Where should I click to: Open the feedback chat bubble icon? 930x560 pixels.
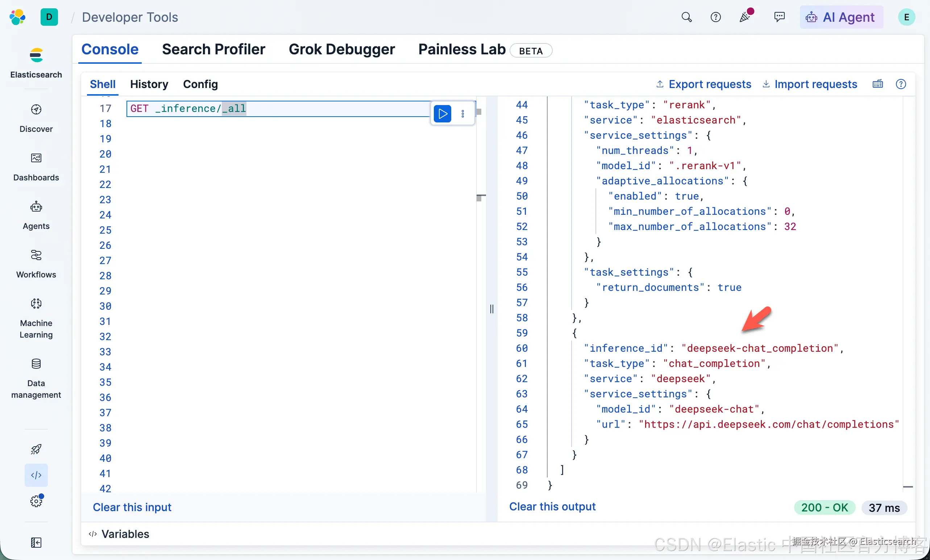click(779, 17)
